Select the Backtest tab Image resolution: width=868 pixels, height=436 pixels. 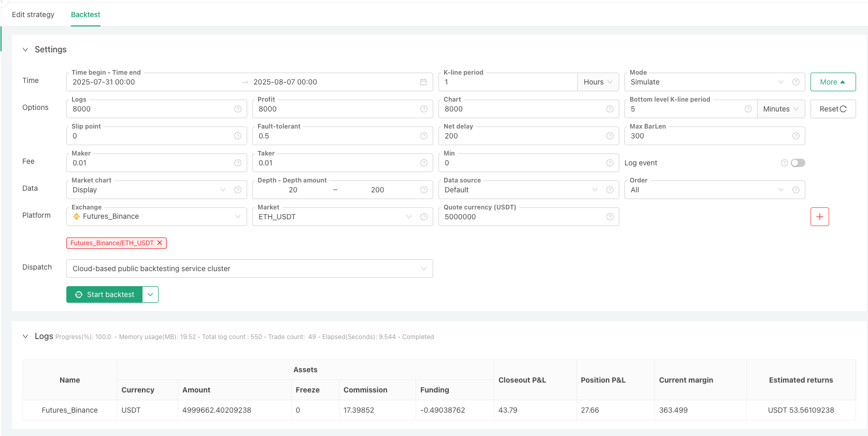(x=86, y=15)
